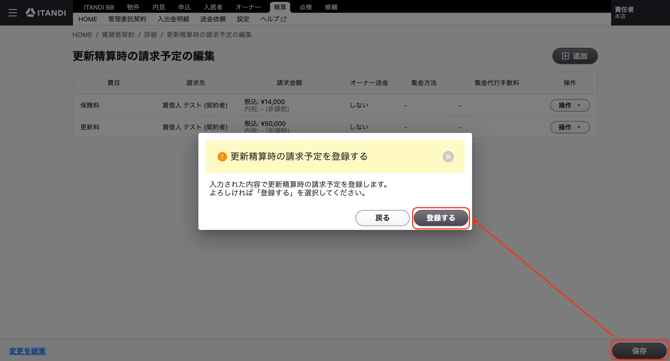
Task: Click 詳細 in the breadcrumb
Action: 150,35
